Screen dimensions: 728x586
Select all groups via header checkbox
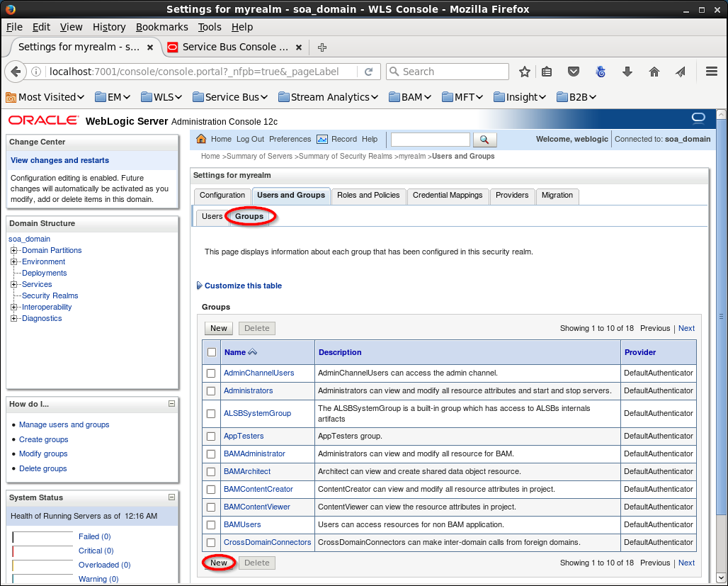point(212,352)
